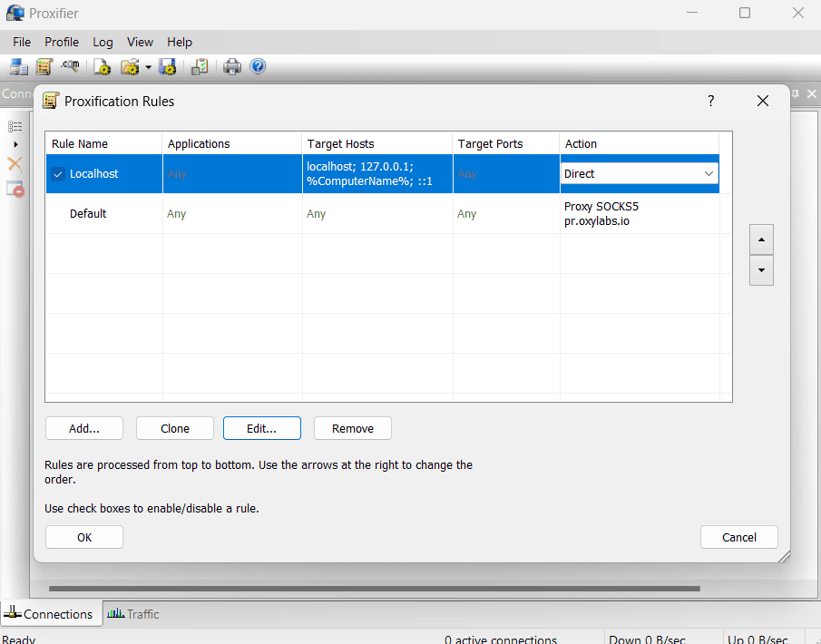821x644 pixels.
Task: Click the Applications column header
Action: pyautogui.click(x=232, y=143)
